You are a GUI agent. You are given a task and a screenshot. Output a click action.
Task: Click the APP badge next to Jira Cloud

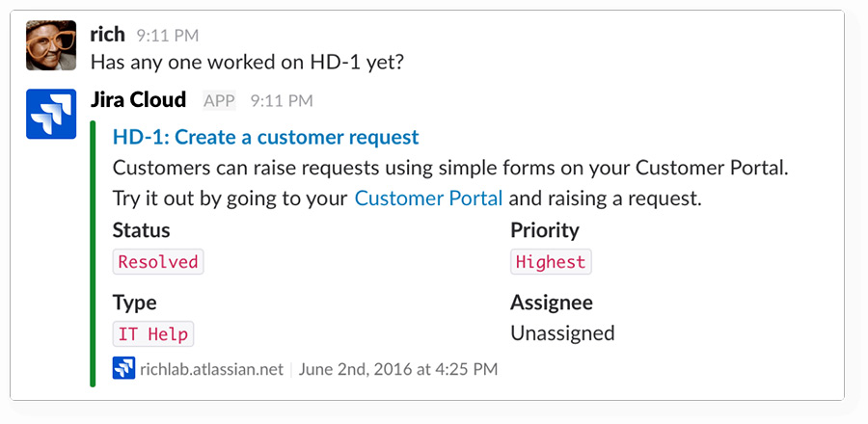click(219, 100)
